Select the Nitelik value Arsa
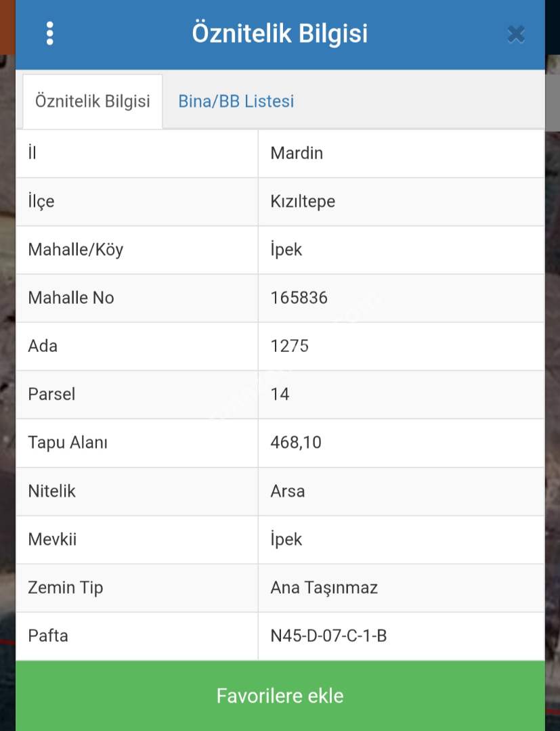 (287, 491)
